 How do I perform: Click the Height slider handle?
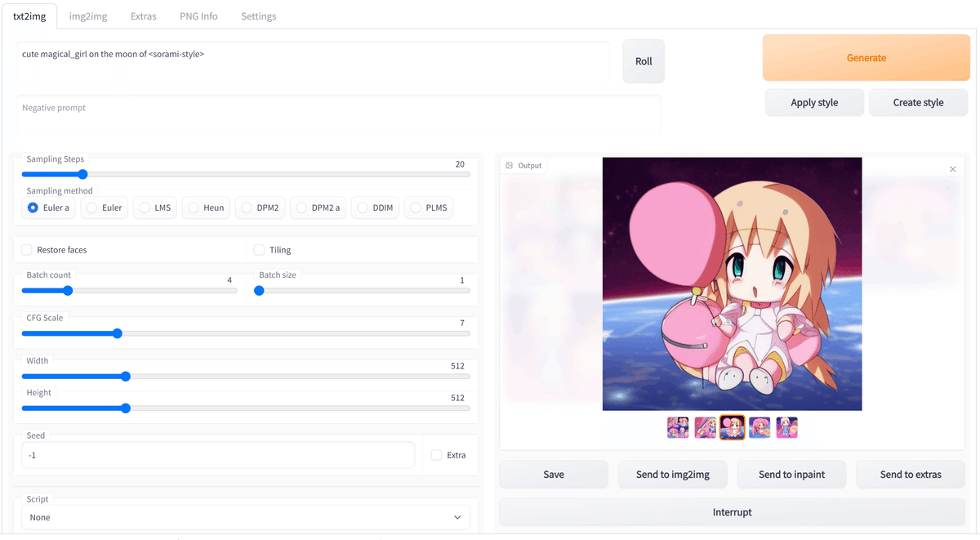[125, 408]
